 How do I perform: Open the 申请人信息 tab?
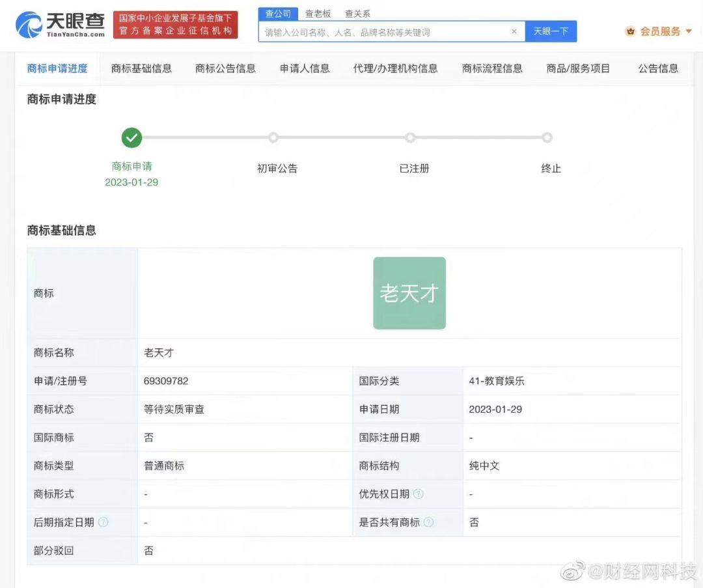(x=305, y=68)
